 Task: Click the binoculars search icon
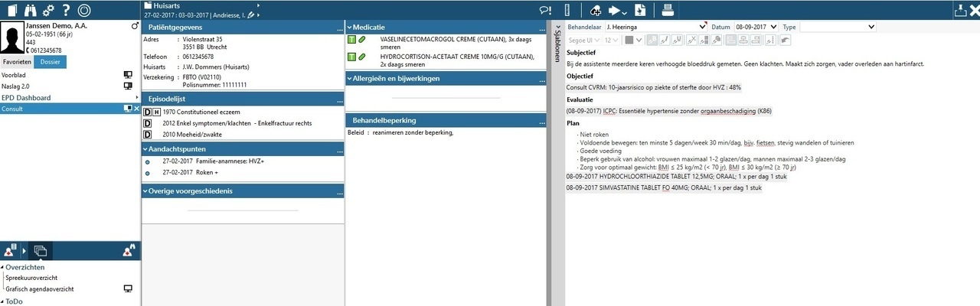[30, 10]
